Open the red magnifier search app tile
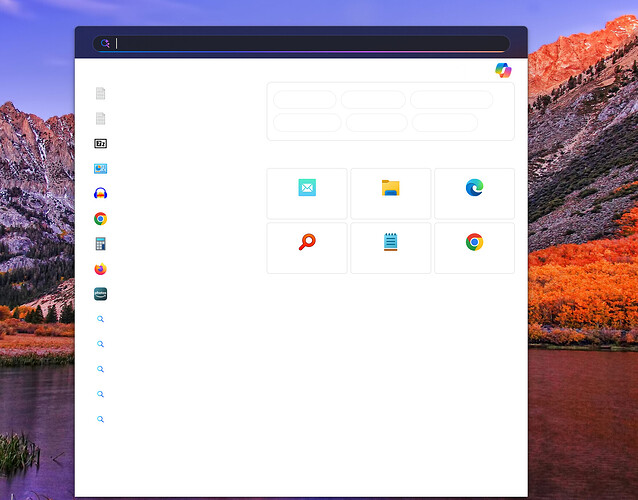The height and width of the screenshot is (500, 638). pos(307,248)
